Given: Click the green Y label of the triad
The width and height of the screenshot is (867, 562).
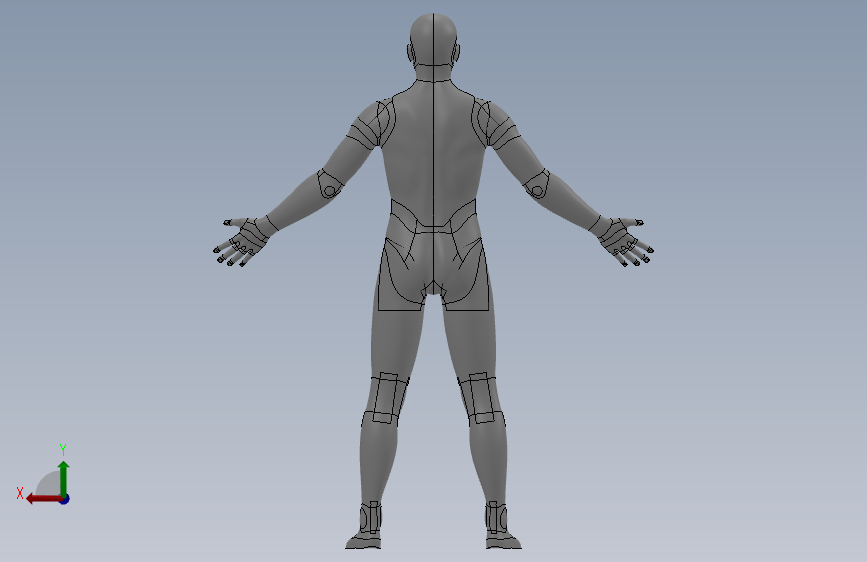Looking at the screenshot, I should 63,449.
